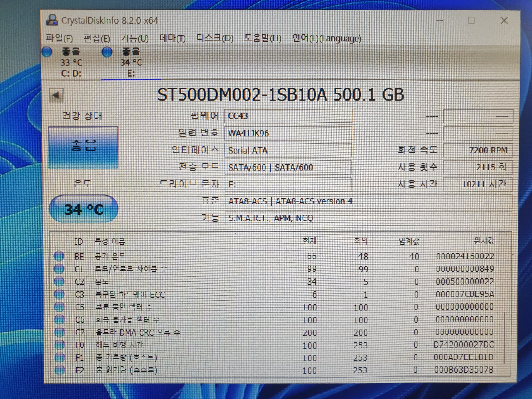Click the ATA8-ACS standard field
The image size is (532, 399).
coord(368,201)
